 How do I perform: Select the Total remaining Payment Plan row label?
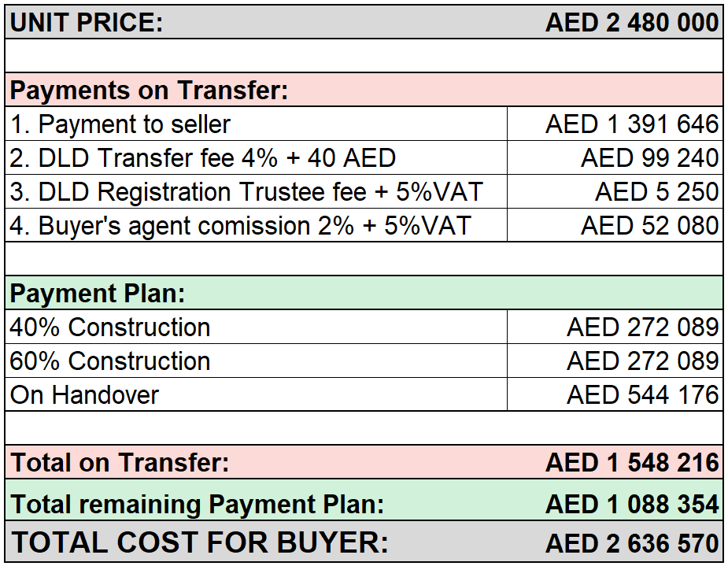(198, 505)
